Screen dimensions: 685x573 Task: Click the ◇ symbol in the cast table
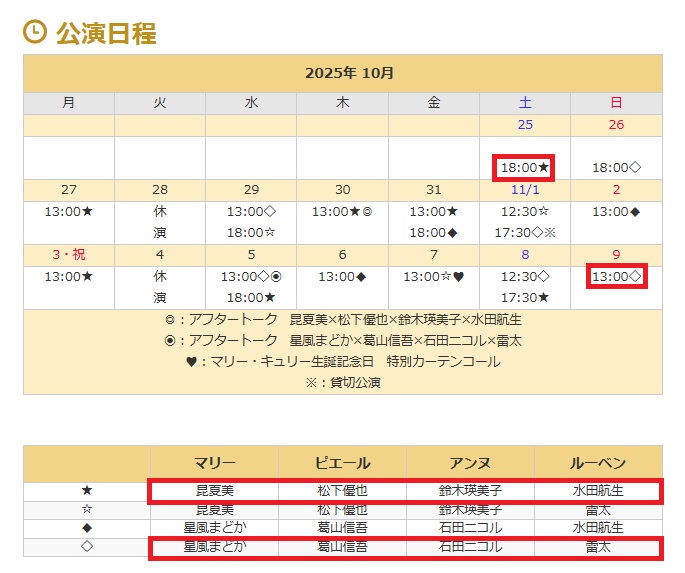point(86,546)
